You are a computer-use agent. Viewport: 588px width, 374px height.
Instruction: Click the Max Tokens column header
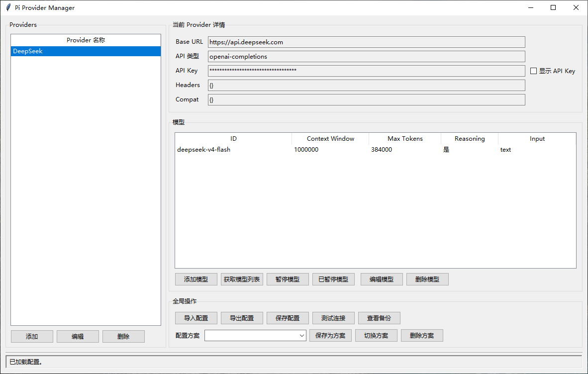405,139
